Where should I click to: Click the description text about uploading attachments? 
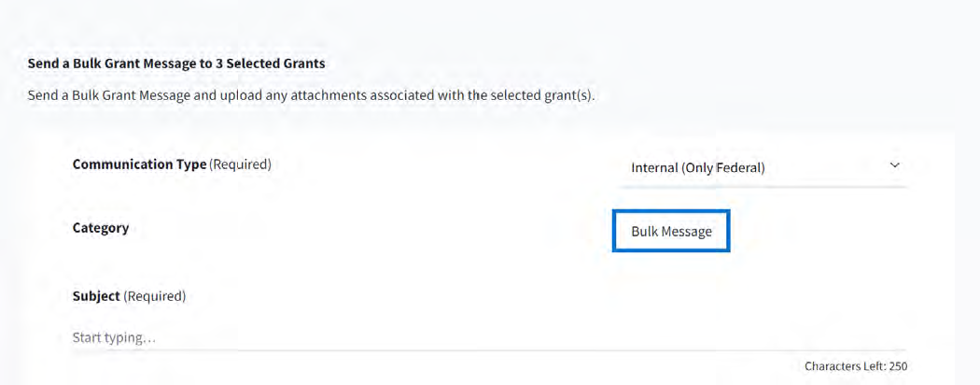click(x=311, y=95)
